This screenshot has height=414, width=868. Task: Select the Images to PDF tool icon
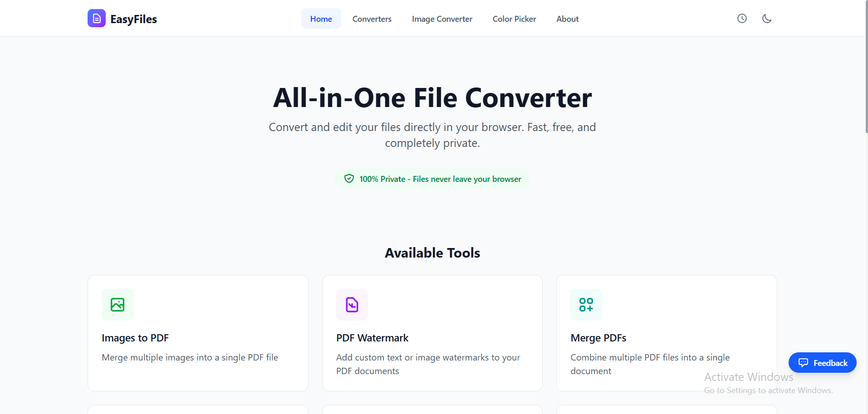117,304
